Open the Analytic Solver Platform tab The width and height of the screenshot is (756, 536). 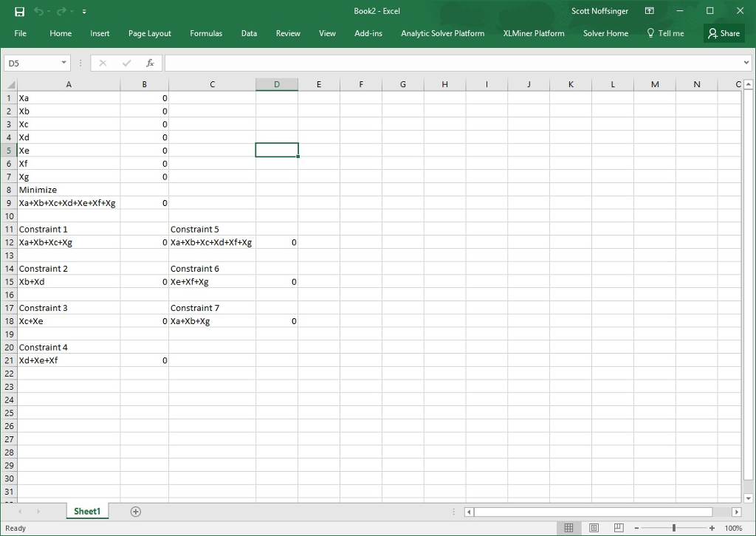pyautogui.click(x=442, y=33)
